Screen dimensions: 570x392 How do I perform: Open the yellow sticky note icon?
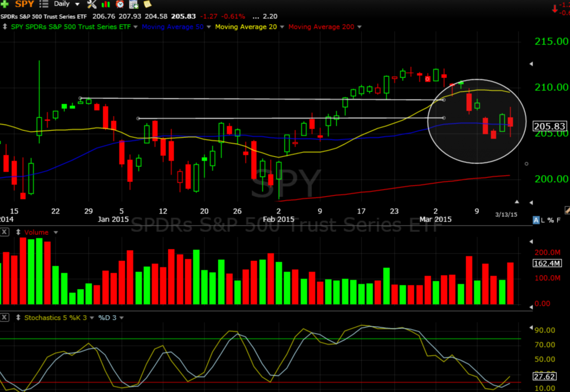pyautogui.click(x=148, y=4)
